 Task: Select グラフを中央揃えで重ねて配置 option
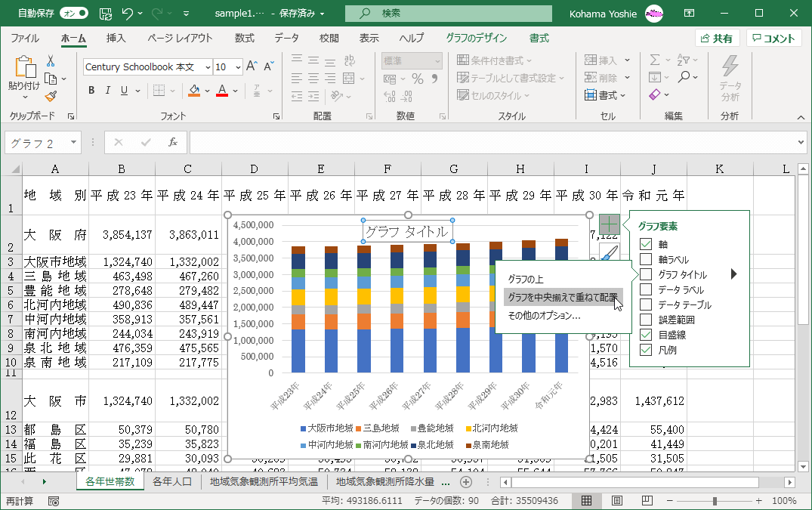[562, 297]
